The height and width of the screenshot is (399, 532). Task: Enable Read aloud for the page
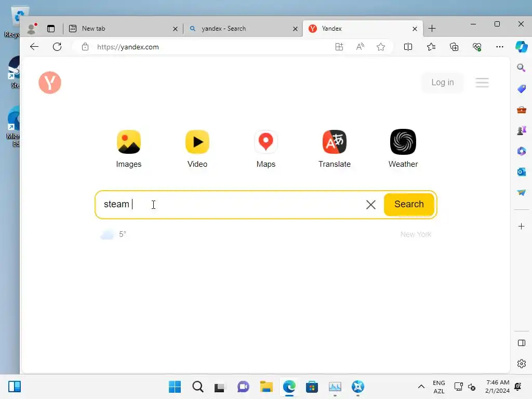(360, 47)
